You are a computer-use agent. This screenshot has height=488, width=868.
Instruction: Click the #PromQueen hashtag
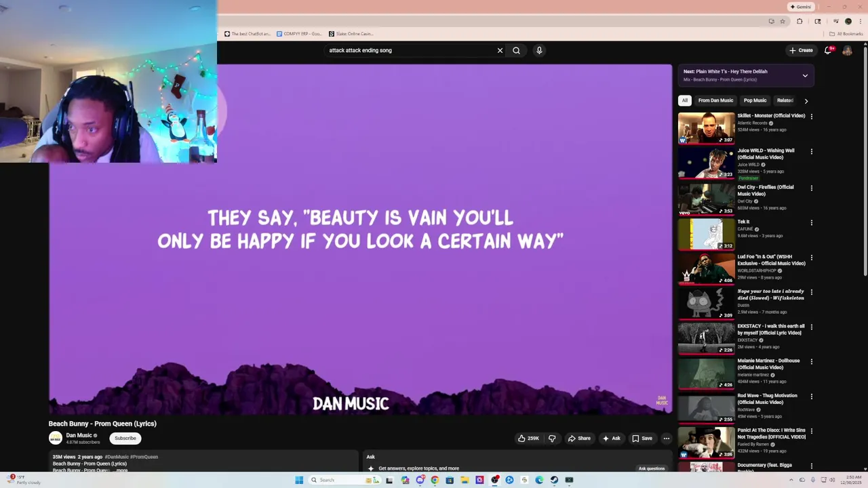click(x=144, y=457)
